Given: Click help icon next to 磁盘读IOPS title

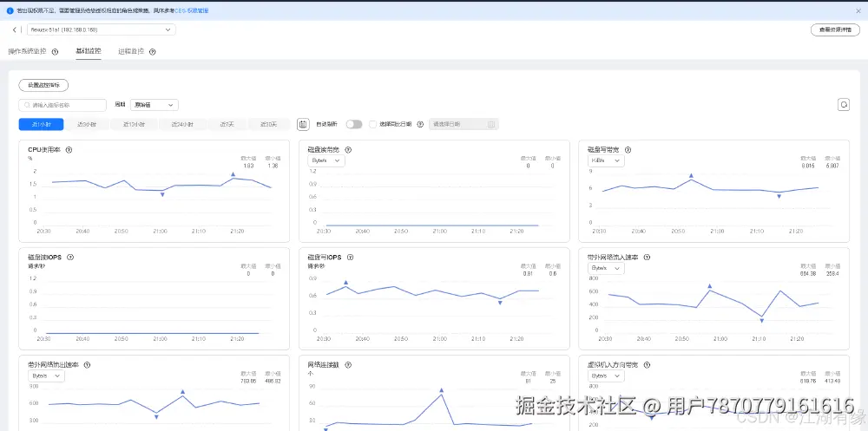Looking at the screenshot, I should (70, 258).
